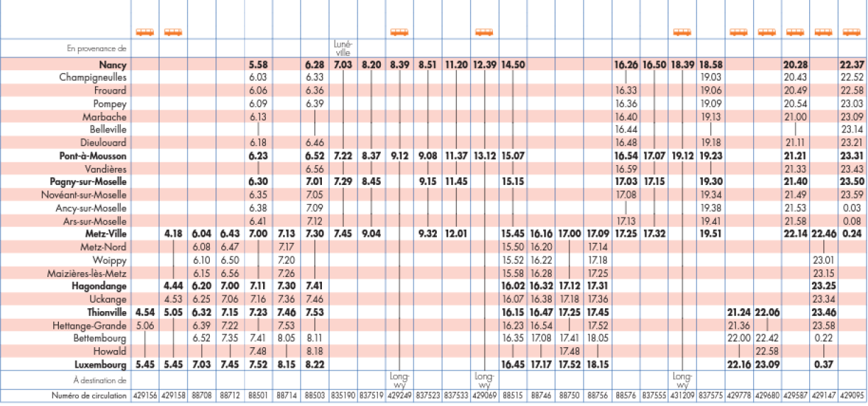Click the Long-wy destination under column 429249
The height and width of the screenshot is (406, 868).
point(399,380)
